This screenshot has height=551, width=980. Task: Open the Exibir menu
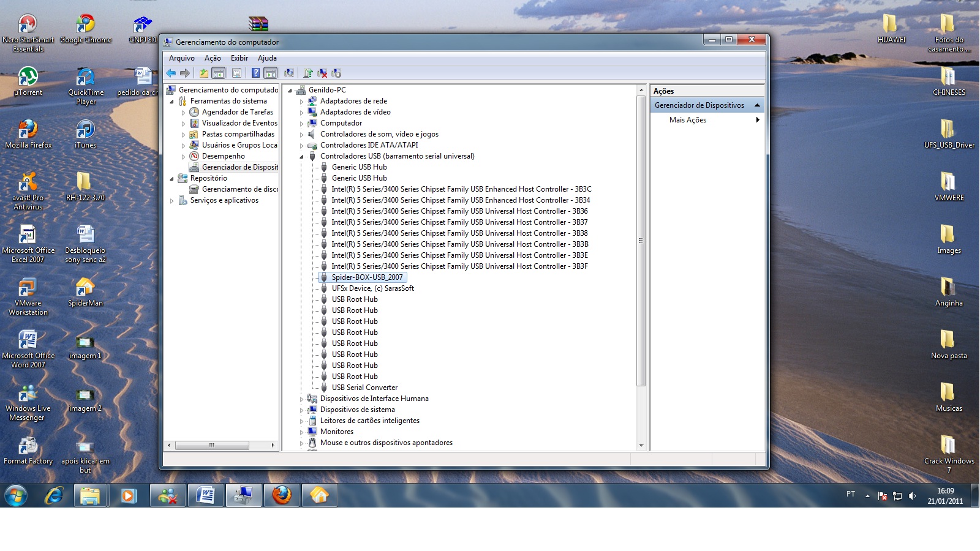239,58
